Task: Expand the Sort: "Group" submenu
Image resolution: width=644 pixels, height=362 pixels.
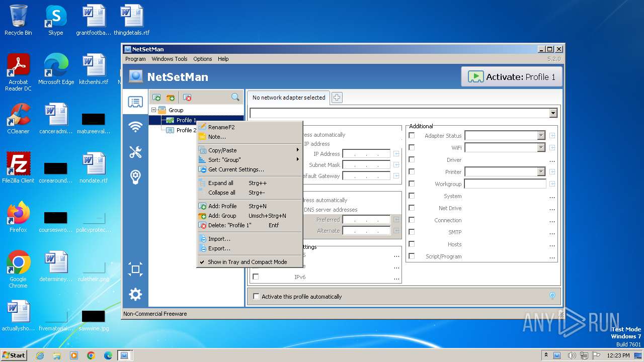Action: pos(250,160)
